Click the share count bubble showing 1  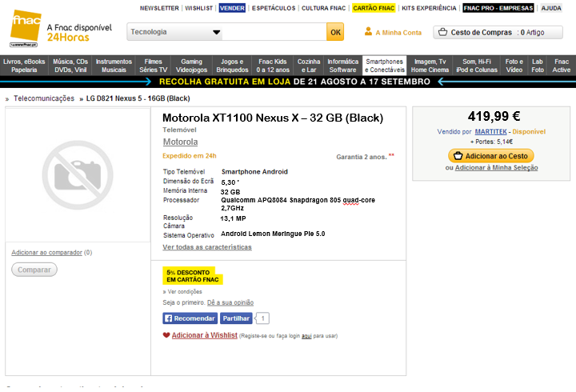[262, 318]
